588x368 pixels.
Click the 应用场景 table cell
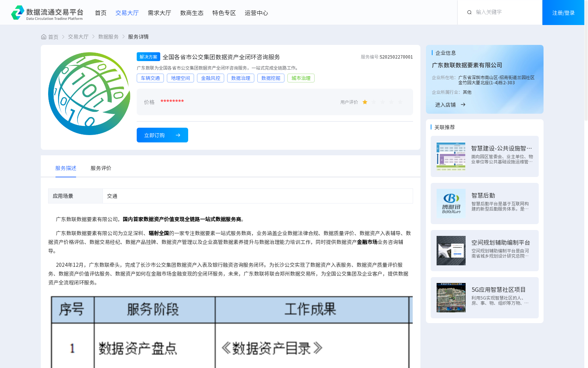[x=75, y=196]
